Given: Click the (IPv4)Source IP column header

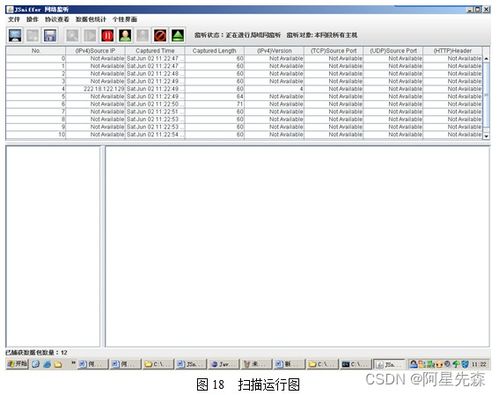Looking at the screenshot, I should point(95,51).
